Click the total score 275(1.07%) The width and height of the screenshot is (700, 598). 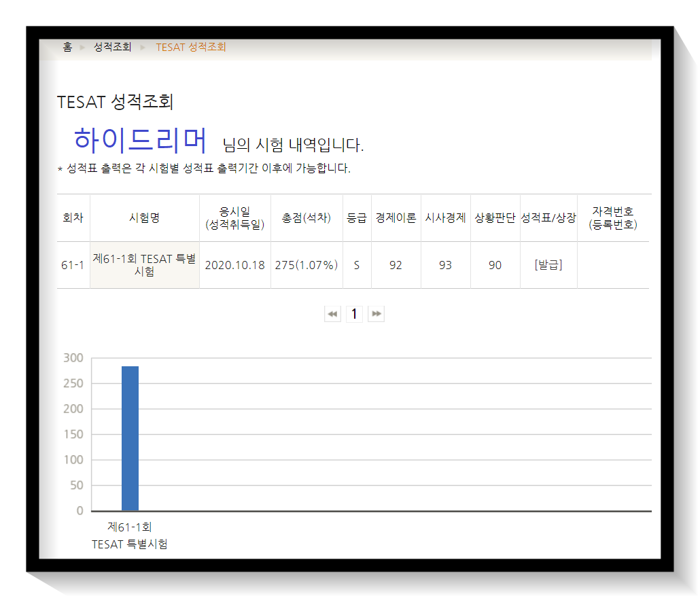pos(307,265)
